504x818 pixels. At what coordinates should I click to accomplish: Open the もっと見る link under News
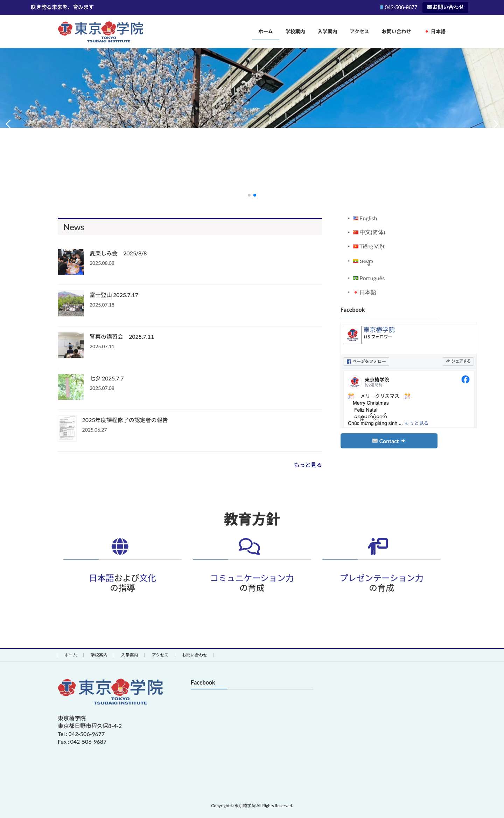coord(308,465)
